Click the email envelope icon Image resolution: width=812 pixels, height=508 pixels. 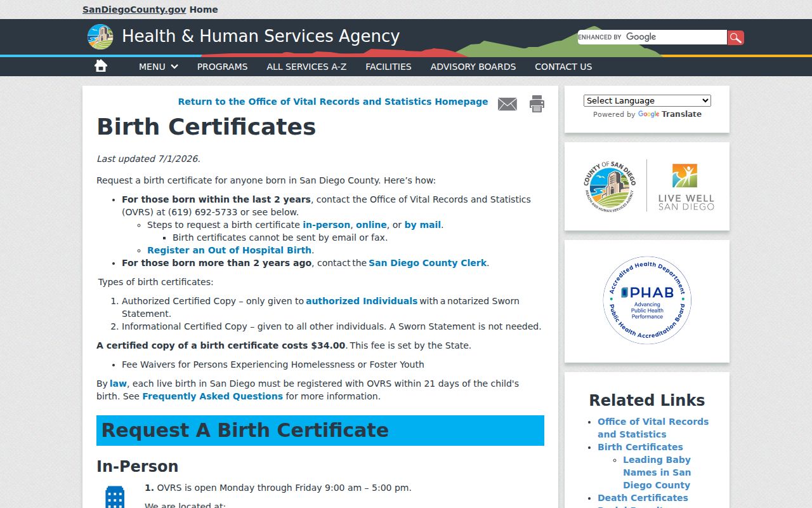click(507, 104)
